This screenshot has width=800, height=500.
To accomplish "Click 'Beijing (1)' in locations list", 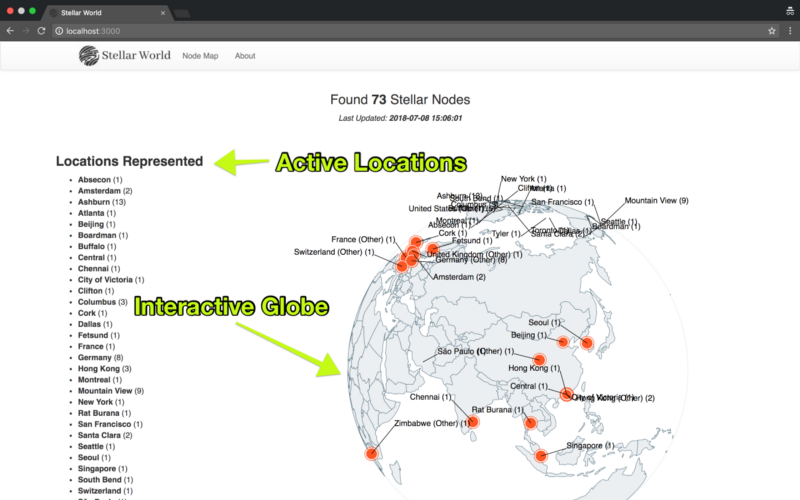I will 96,224.
